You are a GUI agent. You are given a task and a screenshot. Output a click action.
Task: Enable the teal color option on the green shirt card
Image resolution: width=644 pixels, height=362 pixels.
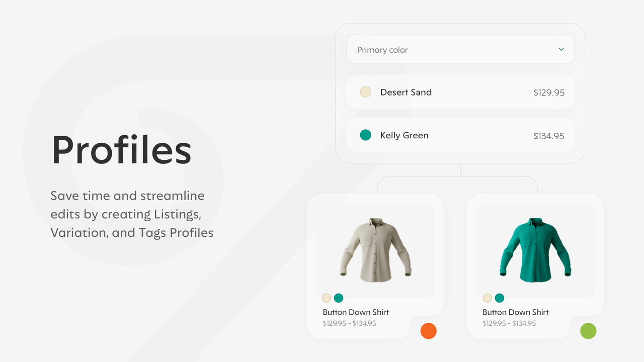[499, 298]
